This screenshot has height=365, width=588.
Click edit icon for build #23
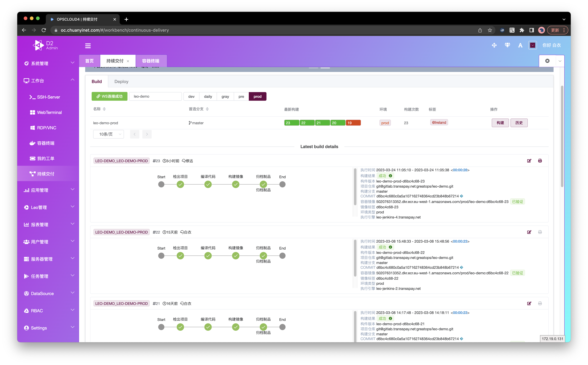pyautogui.click(x=529, y=161)
